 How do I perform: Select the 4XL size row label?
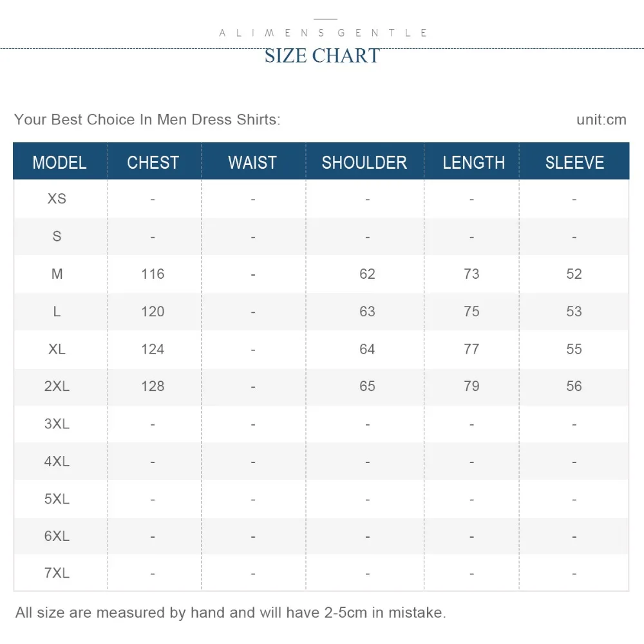(57, 461)
